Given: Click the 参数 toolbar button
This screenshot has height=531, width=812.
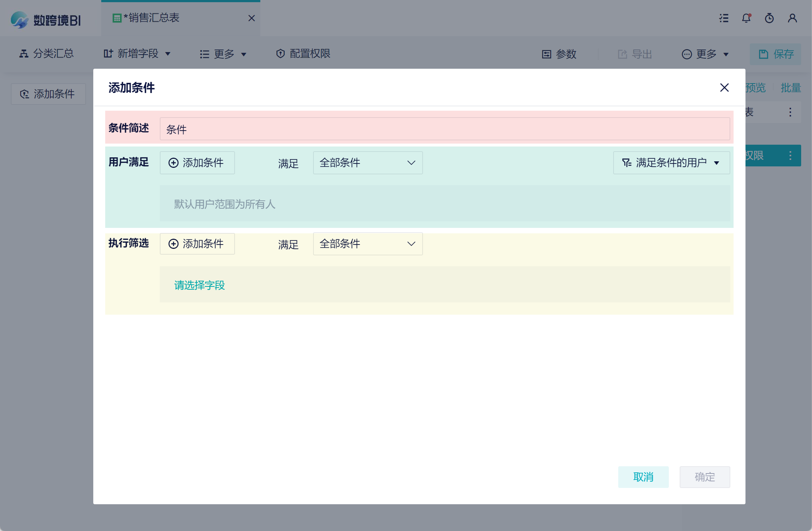Looking at the screenshot, I should (559, 54).
